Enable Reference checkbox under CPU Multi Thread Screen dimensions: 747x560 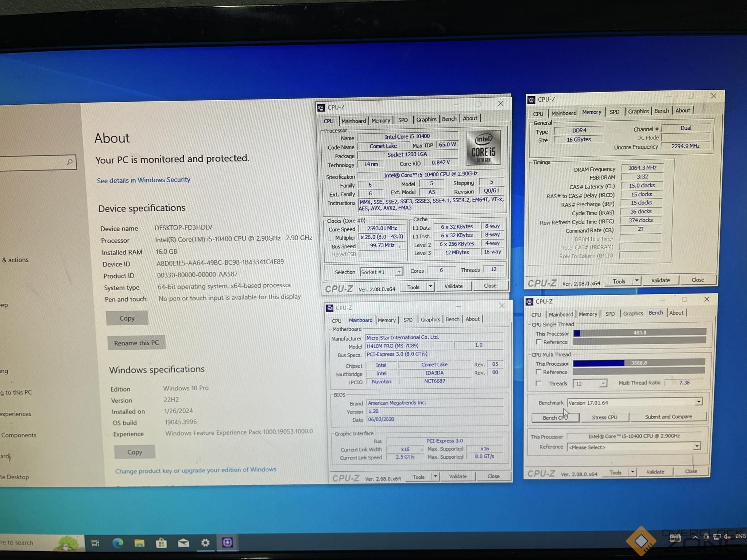click(x=538, y=372)
